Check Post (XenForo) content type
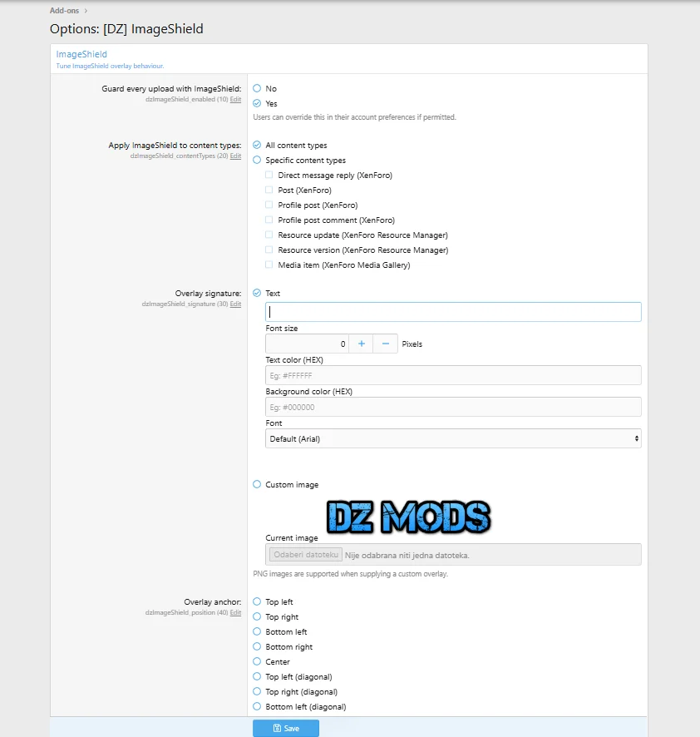This screenshot has height=737, width=700. (x=269, y=190)
